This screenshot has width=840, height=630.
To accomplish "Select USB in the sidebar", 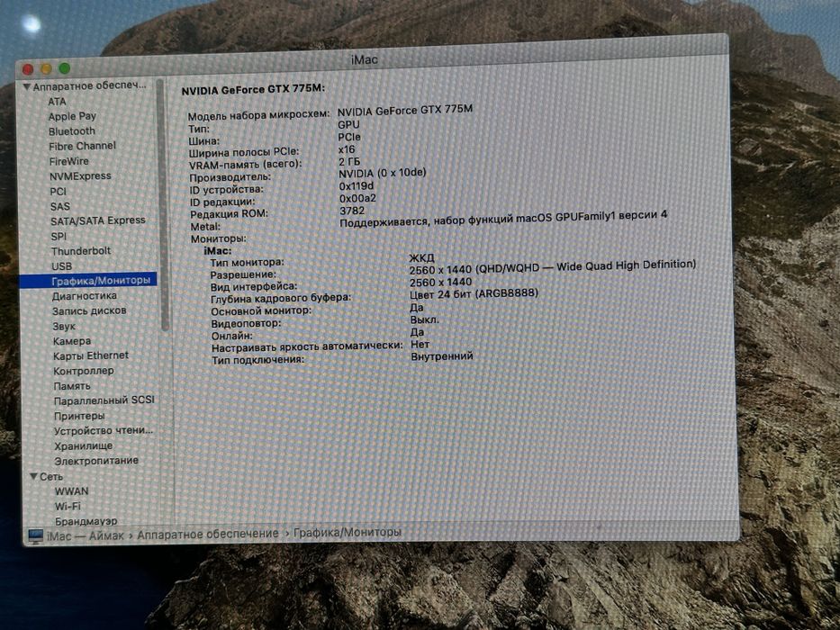I will tap(61, 266).
